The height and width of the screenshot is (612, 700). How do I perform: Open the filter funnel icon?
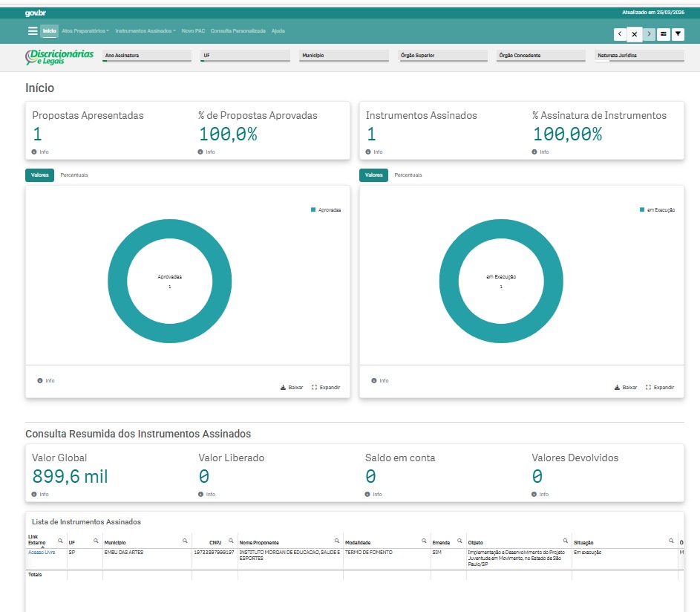coord(677,34)
